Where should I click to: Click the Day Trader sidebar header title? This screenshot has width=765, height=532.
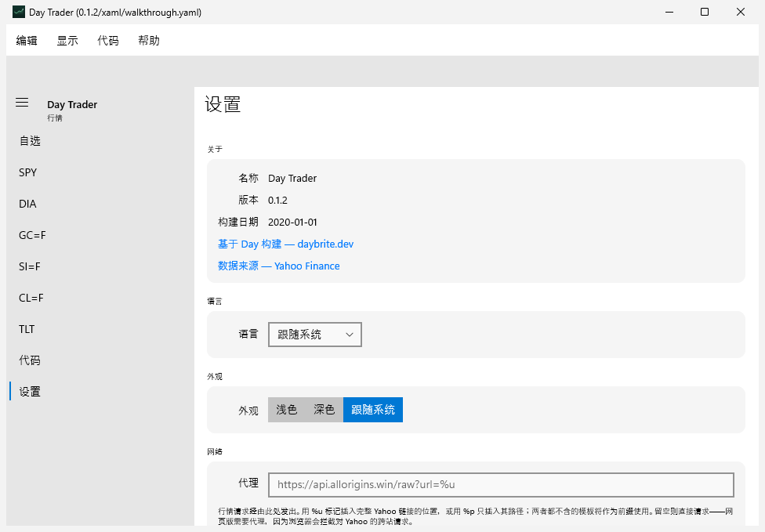[x=72, y=104]
